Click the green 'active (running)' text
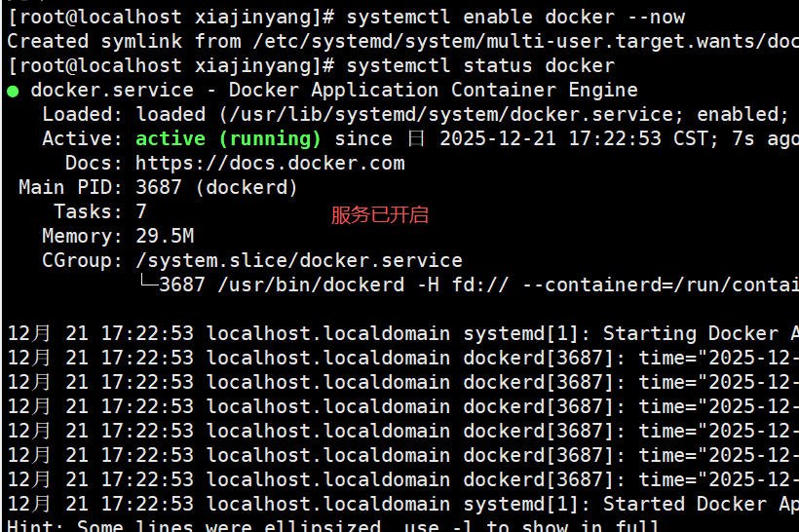 (x=228, y=138)
